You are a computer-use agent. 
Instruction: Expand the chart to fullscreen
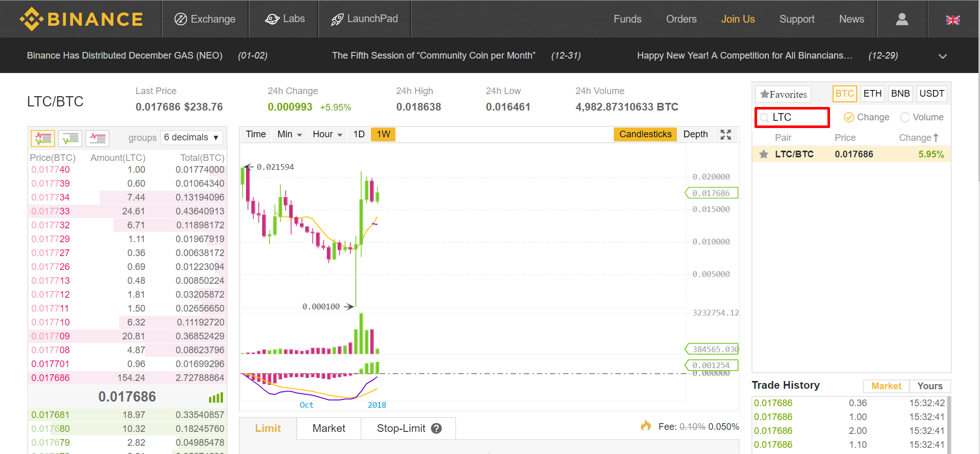click(x=725, y=135)
